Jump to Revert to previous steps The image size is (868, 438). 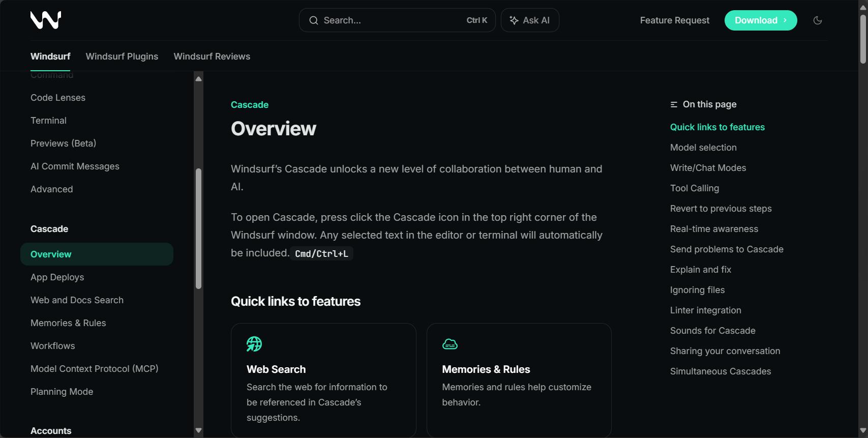pyautogui.click(x=721, y=209)
